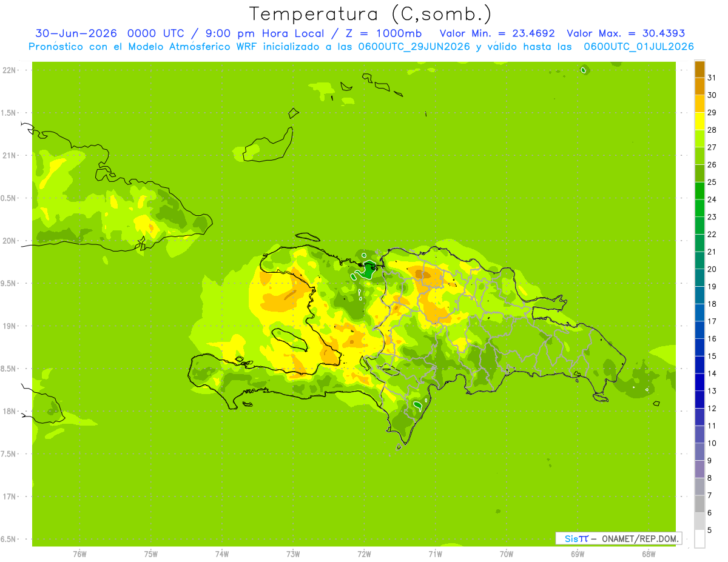Click the teal 19–20 legend swatch
728x562 pixels.
pyautogui.click(x=699, y=278)
